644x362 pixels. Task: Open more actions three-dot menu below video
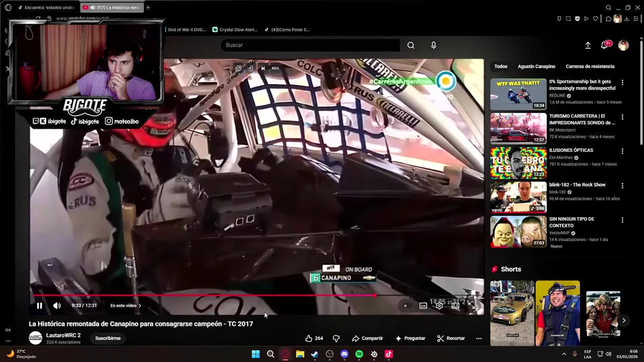[479, 338]
